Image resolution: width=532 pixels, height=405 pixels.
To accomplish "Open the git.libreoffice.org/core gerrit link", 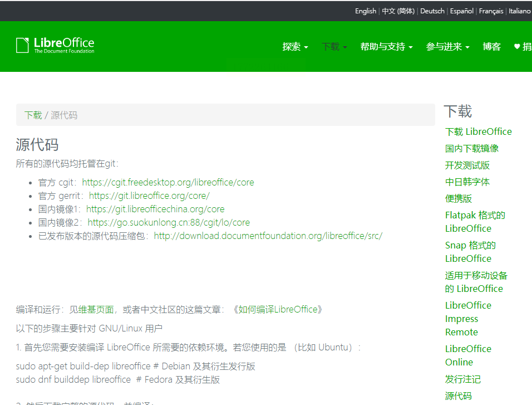I will 149,196.
